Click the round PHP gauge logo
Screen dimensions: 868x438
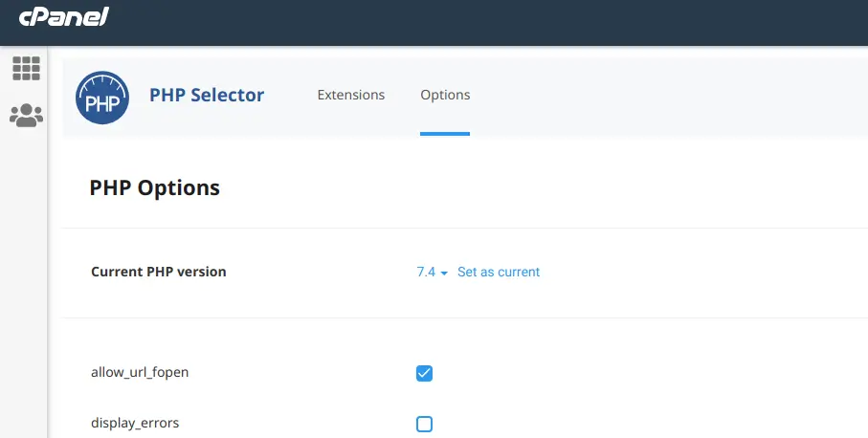[102, 98]
